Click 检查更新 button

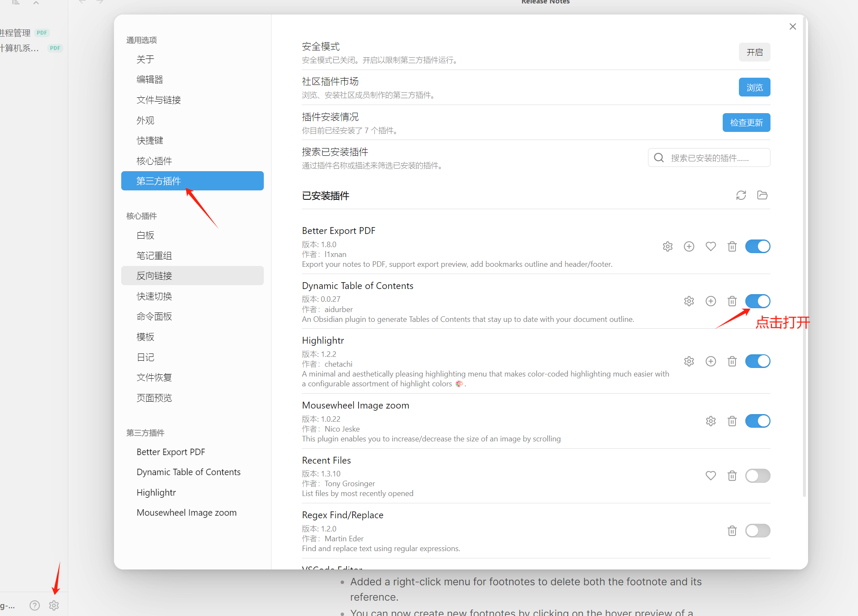[x=746, y=123]
